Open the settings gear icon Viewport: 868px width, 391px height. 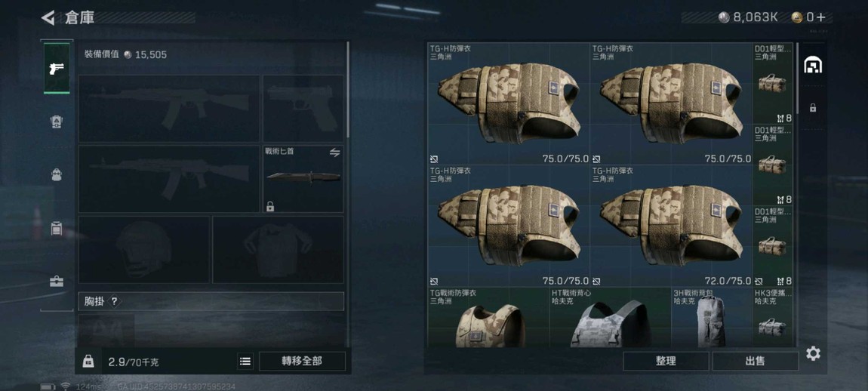click(x=813, y=353)
